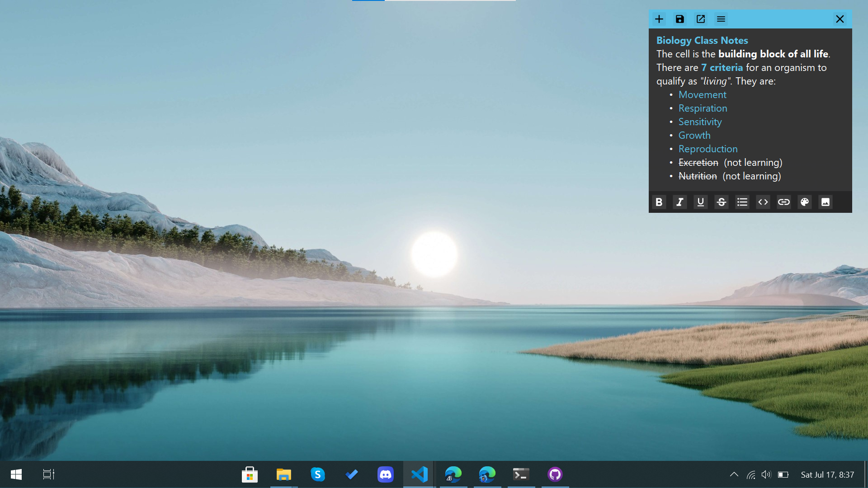Viewport: 868px width, 488px height.
Task: Toggle underline formatting
Action: pyautogui.click(x=701, y=202)
